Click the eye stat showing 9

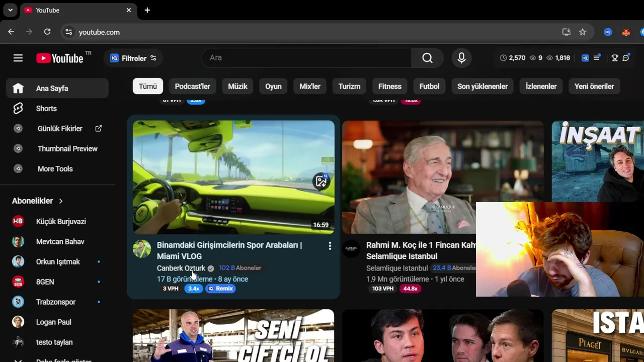[x=536, y=58]
